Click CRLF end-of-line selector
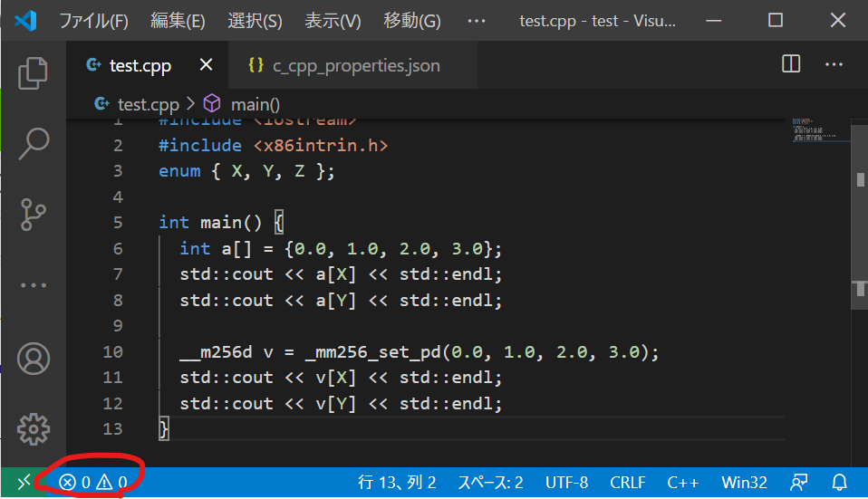The image size is (868, 499). coord(628,482)
